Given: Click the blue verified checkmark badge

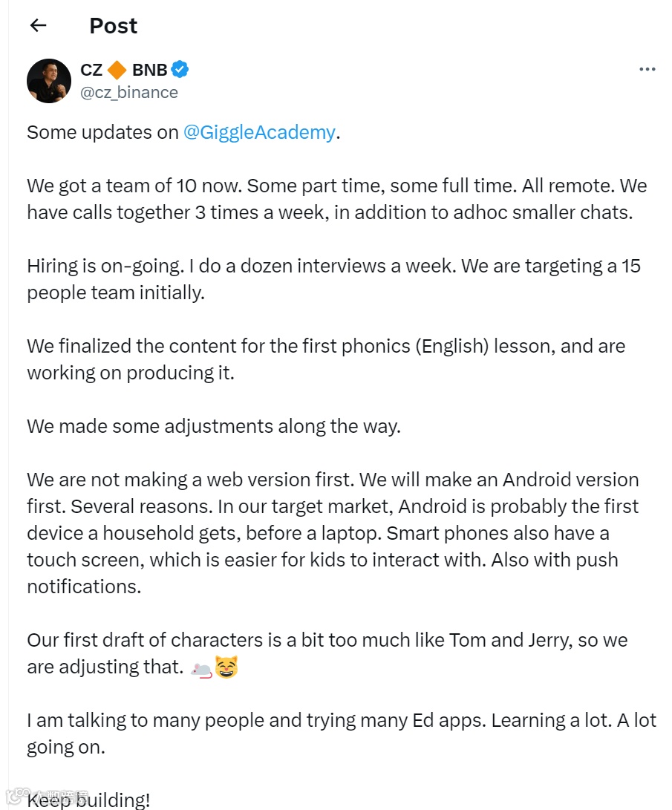Looking at the screenshot, I should pyautogui.click(x=180, y=69).
